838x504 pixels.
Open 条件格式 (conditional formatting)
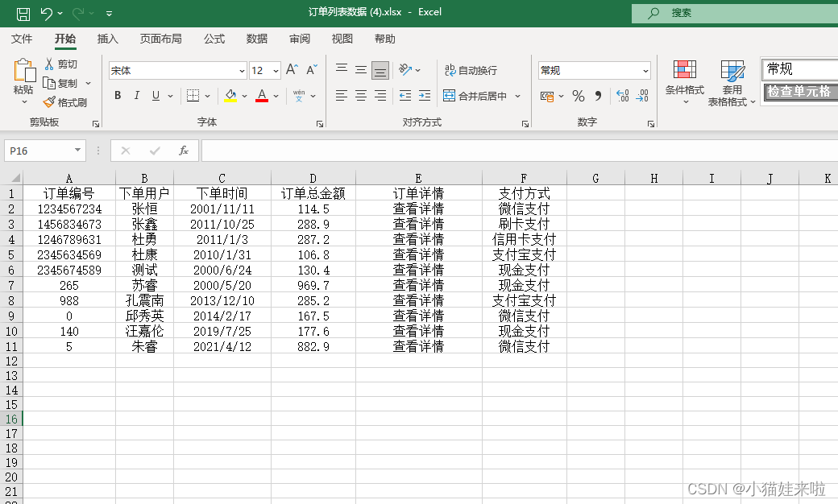coord(684,81)
